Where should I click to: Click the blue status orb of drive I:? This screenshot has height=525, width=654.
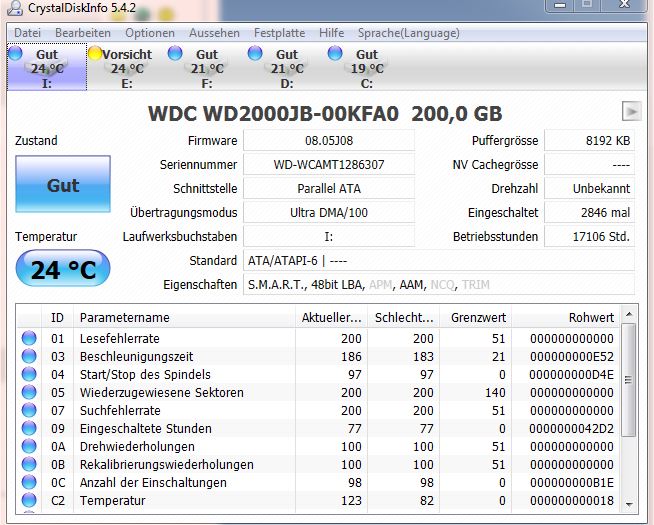15,53
